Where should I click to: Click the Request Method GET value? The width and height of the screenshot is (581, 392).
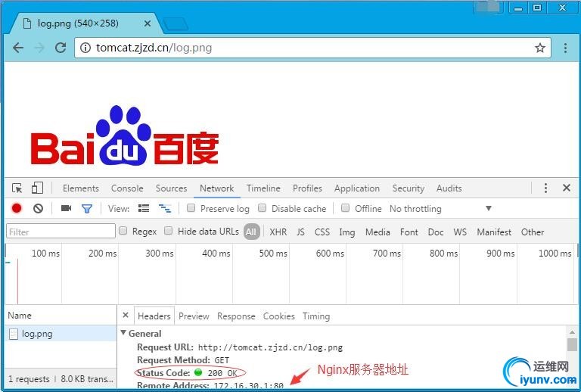[222, 360]
